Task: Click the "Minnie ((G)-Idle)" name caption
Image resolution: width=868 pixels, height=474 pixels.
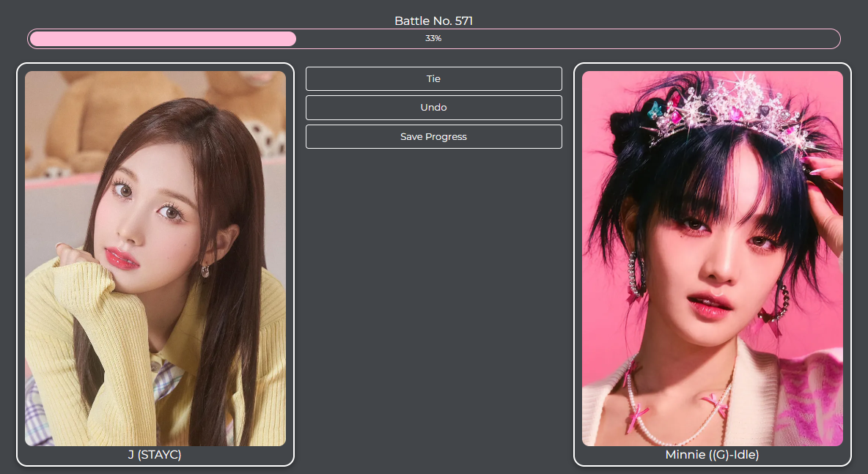Action: click(712, 455)
